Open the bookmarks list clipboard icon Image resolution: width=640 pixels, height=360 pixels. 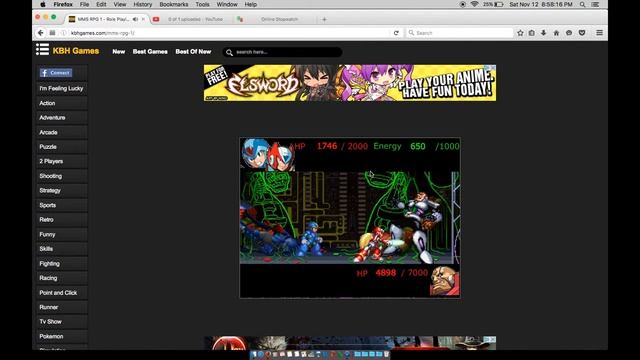click(531, 33)
